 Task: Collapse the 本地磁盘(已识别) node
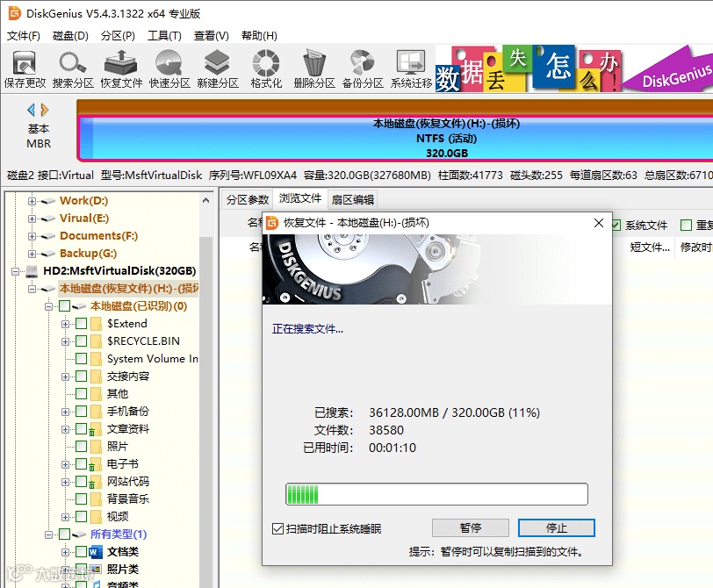point(48,306)
